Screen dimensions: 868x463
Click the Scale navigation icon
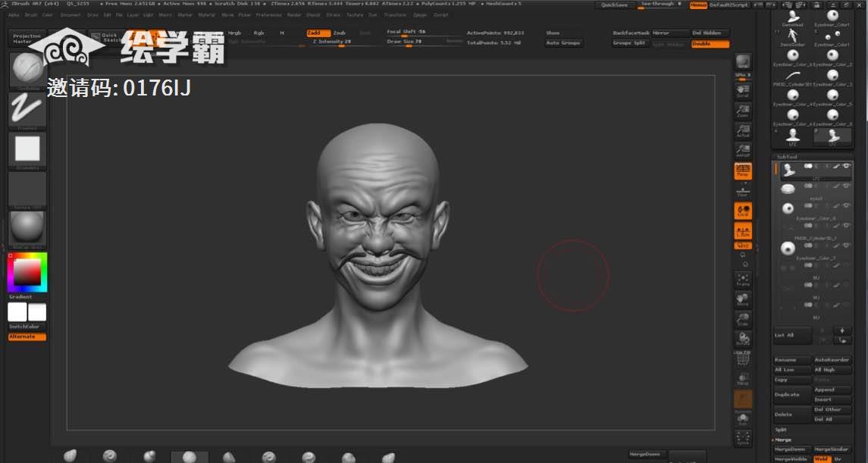743,319
